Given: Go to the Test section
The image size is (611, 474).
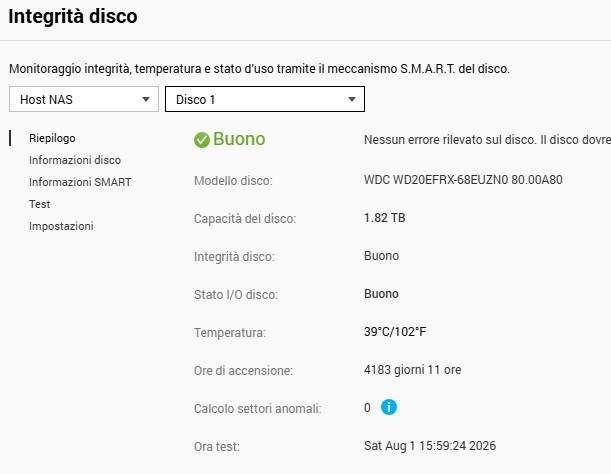Looking at the screenshot, I should tap(39, 204).
